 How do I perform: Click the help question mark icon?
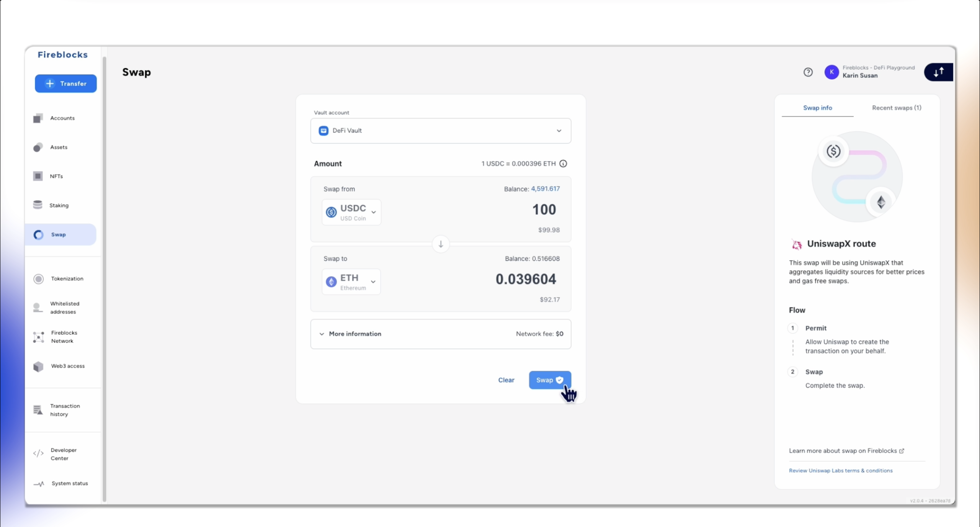point(808,72)
